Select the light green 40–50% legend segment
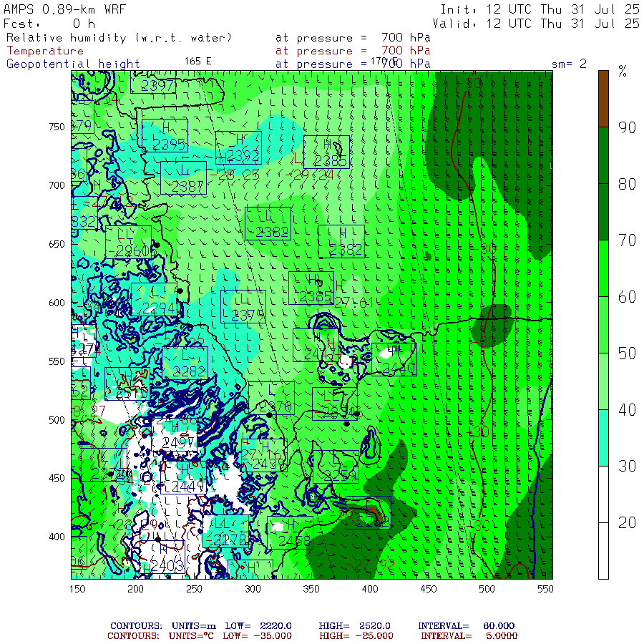Viewport: 644px width, 644px height. coord(603,381)
